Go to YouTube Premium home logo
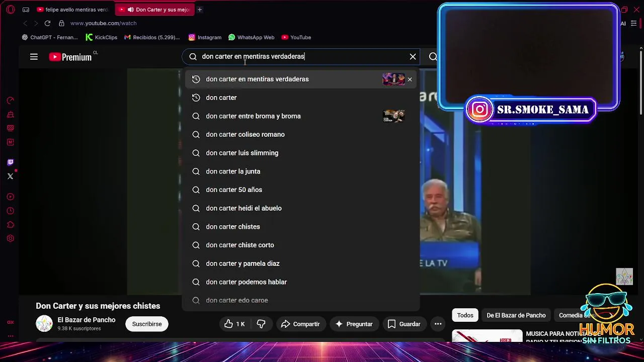644x362 pixels. pyautogui.click(x=70, y=57)
